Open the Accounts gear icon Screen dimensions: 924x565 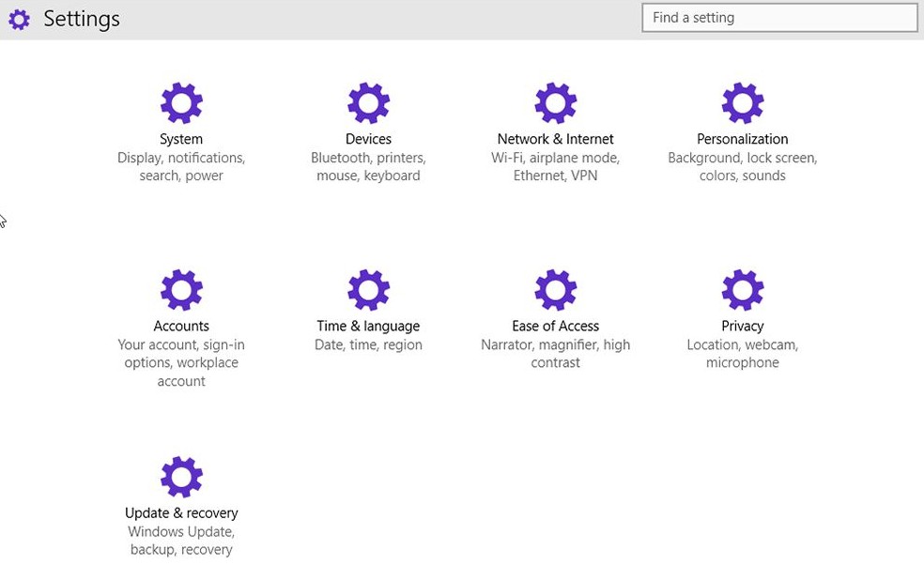coord(181,290)
